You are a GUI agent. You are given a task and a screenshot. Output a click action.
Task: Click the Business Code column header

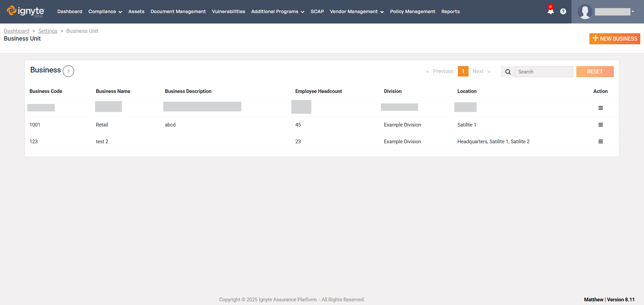46,91
